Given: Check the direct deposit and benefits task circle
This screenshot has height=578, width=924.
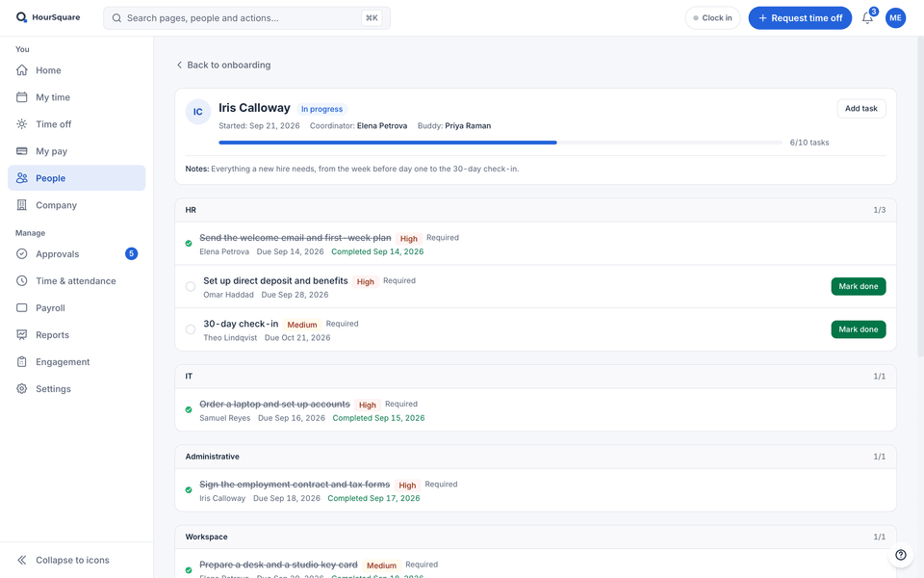Looking at the screenshot, I should (191, 287).
